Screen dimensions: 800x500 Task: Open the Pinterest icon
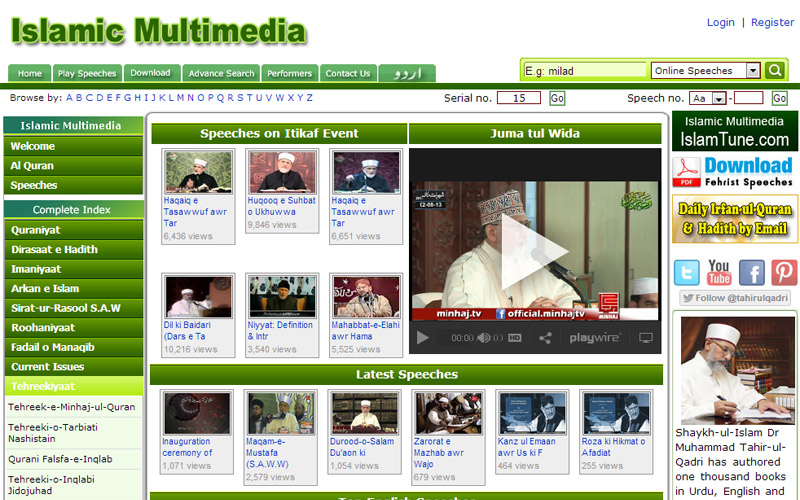click(x=784, y=272)
